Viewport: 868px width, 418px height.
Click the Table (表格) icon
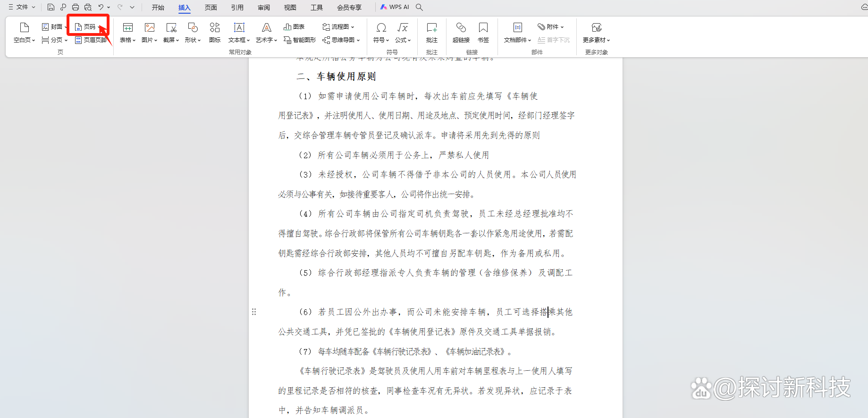(127, 27)
